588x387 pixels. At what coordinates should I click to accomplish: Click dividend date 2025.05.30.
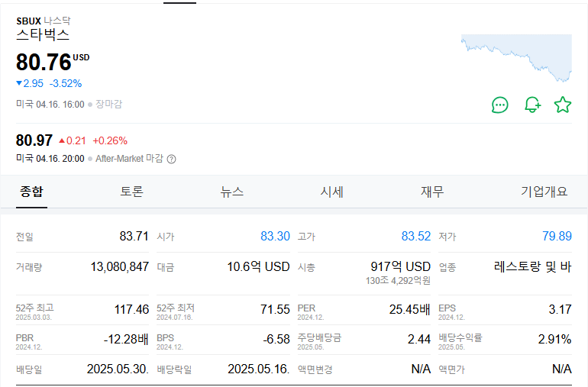click(x=118, y=369)
